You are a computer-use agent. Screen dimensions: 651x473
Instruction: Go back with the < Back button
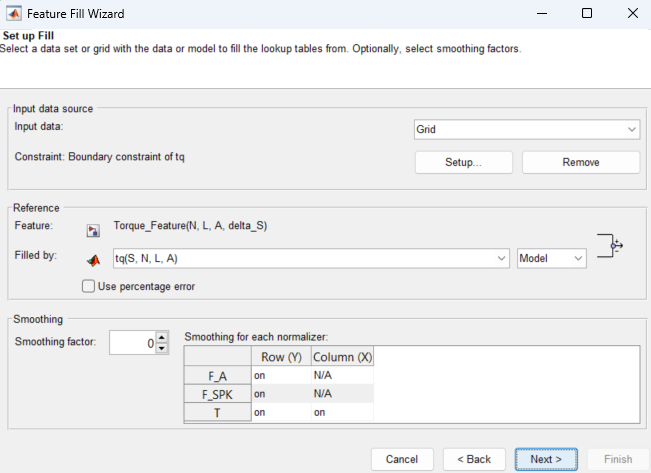tap(474, 459)
